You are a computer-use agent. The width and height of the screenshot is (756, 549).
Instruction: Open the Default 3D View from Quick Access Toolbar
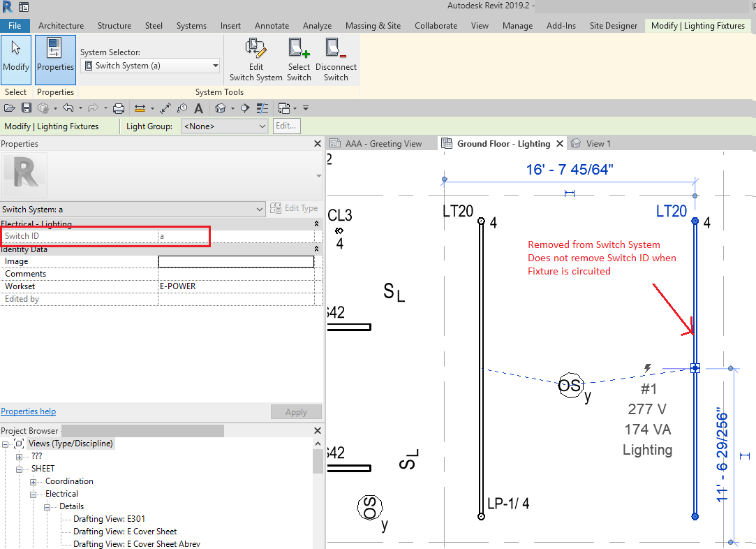pyautogui.click(x=218, y=108)
